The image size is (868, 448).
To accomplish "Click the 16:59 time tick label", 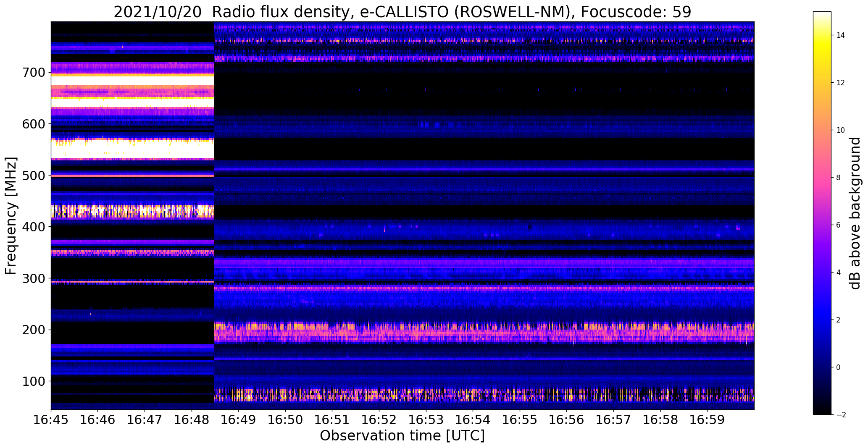I will pyautogui.click(x=707, y=420).
